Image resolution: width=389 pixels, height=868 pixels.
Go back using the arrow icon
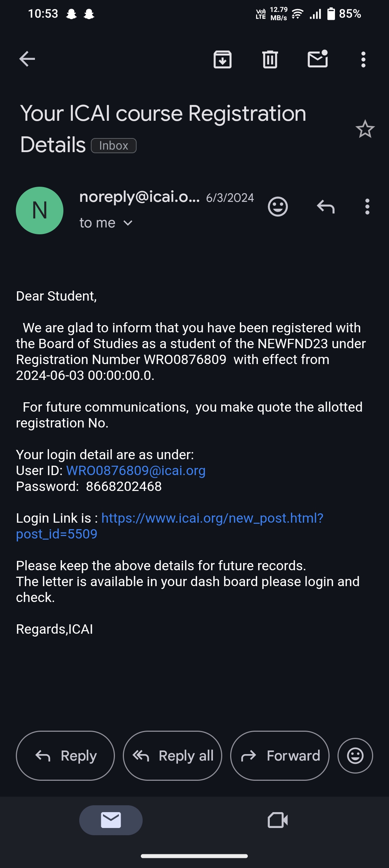[x=27, y=59]
